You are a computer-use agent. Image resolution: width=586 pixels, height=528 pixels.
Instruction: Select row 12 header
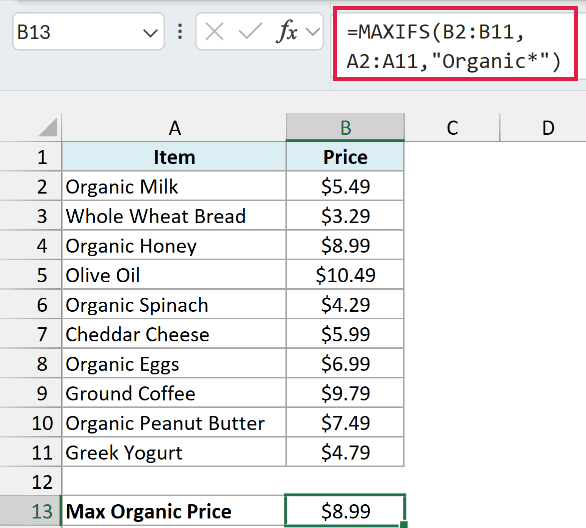[x=31, y=481]
